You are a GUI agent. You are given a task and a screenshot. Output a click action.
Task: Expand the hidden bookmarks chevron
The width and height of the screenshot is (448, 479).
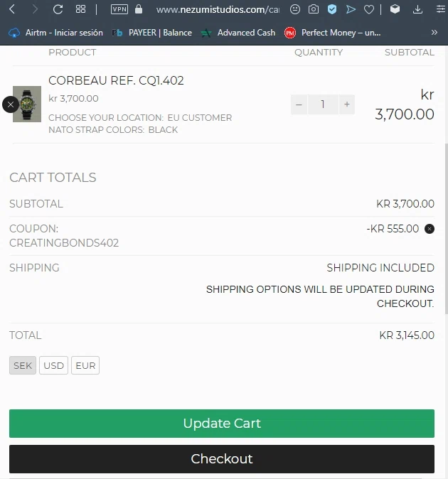(434, 33)
